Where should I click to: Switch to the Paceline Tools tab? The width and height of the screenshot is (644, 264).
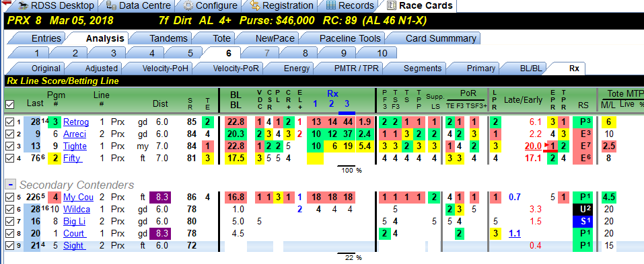350,38
